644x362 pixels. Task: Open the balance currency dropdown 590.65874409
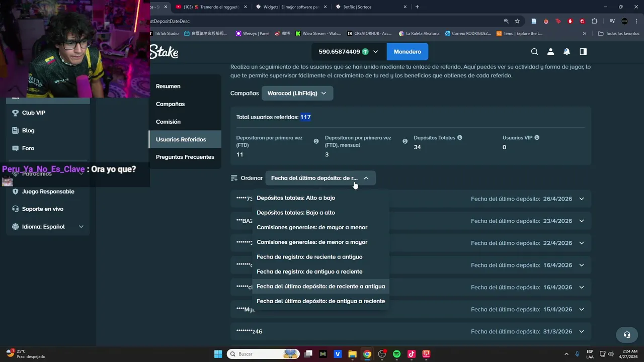[x=348, y=52]
